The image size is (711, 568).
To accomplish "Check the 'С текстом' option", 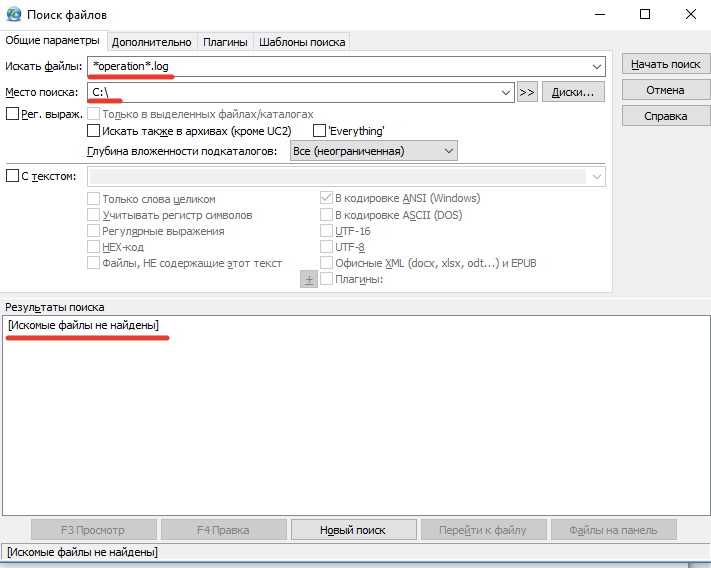I will coord(13,176).
